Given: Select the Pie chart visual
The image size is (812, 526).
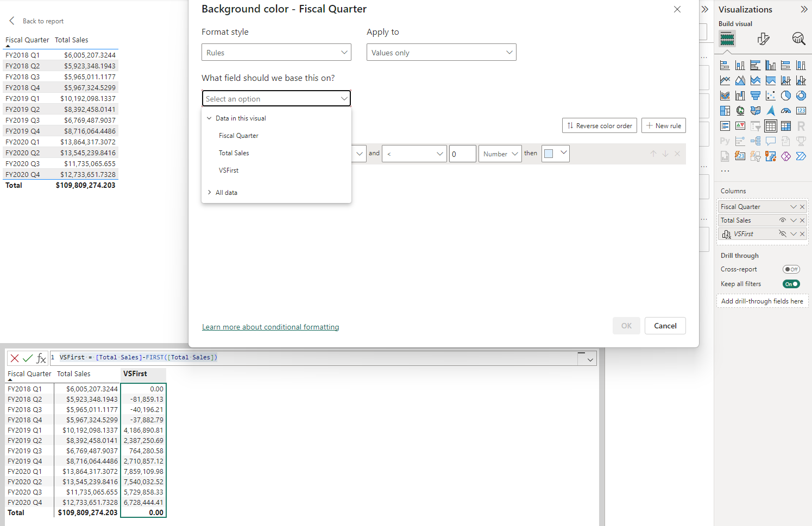Looking at the screenshot, I should click(x=786, y=96).
